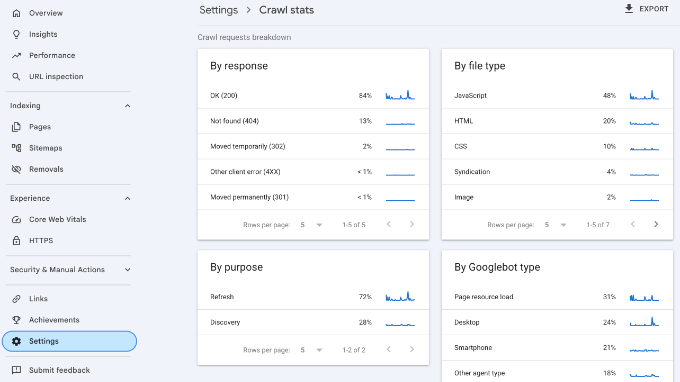
Task: Open Core Web Vitals report
Action: click(69, 219)
